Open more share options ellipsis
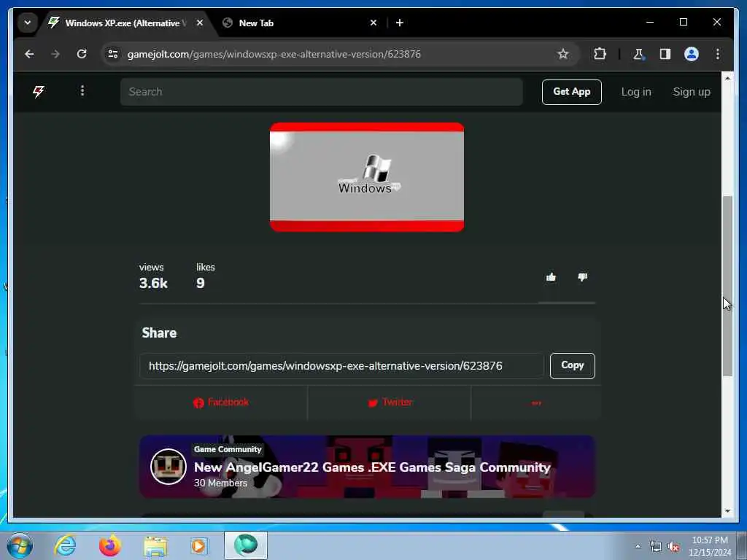The height and width of the screenshot is (560, 747). (536, 402)
